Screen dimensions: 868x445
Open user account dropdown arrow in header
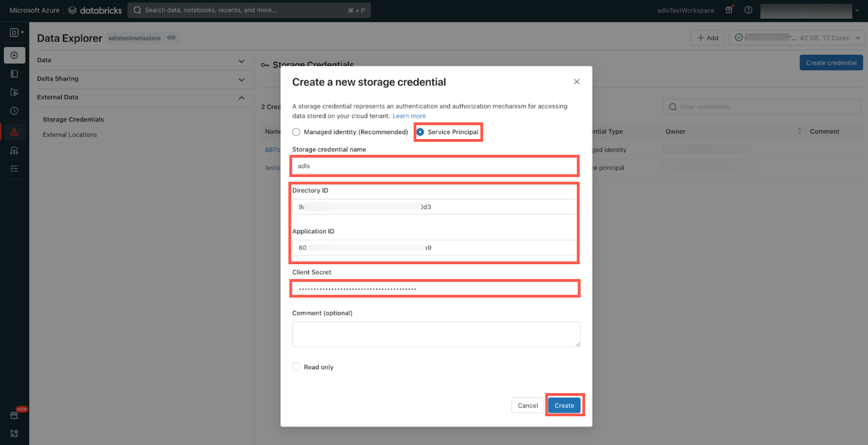coord(857,10)
